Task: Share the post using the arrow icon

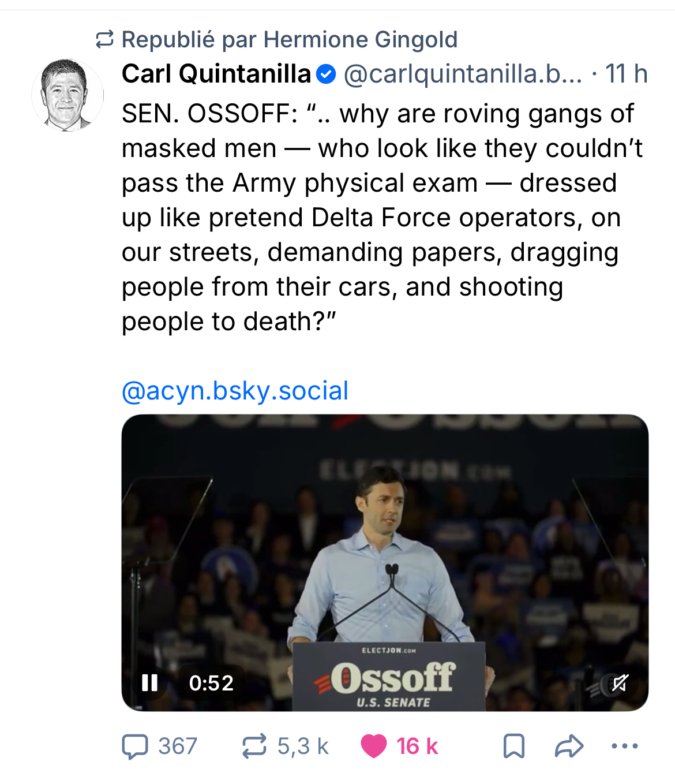Action: 569,746
